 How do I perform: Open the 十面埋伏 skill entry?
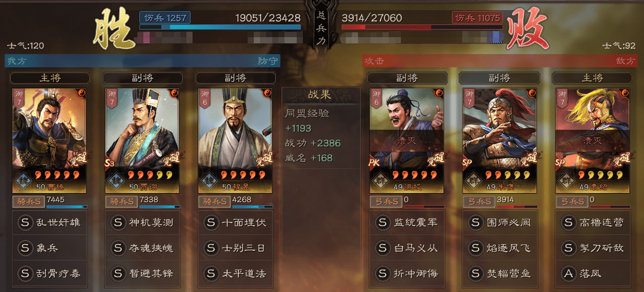235,222
